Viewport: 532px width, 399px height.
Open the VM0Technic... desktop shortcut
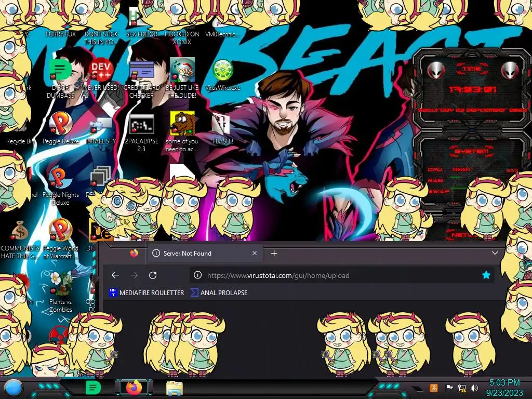pyautogui.click(x=222, y=27)
